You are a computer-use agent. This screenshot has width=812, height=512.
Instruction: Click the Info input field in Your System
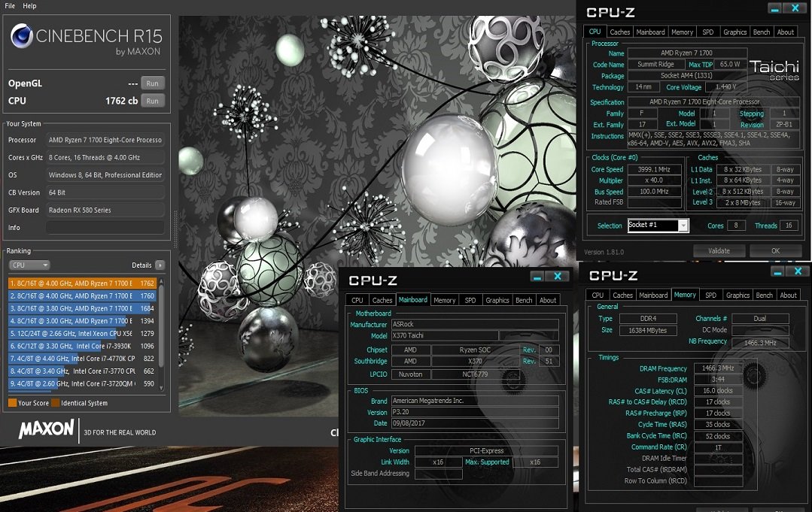(x=105, y=228)
